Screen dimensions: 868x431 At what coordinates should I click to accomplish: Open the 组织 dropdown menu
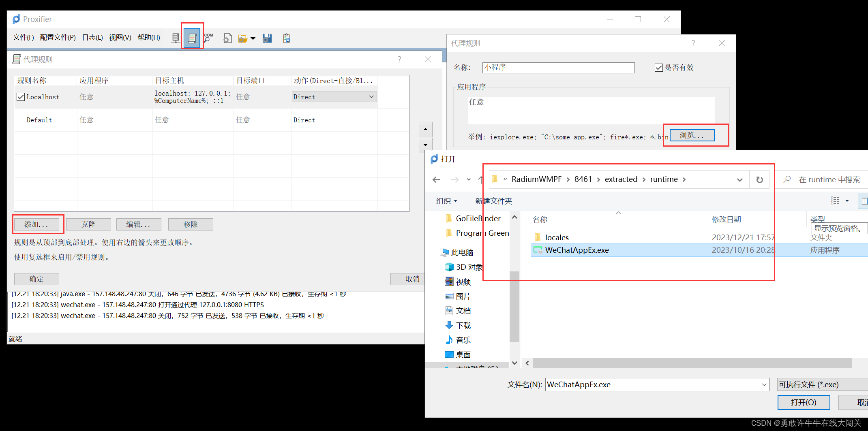[x=447, y=201]
